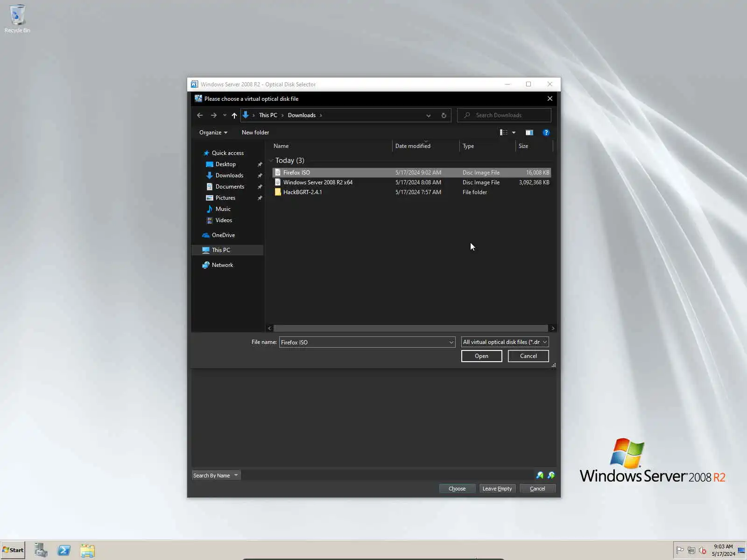
Task: Create a New folder
Action: pos(255,133)
